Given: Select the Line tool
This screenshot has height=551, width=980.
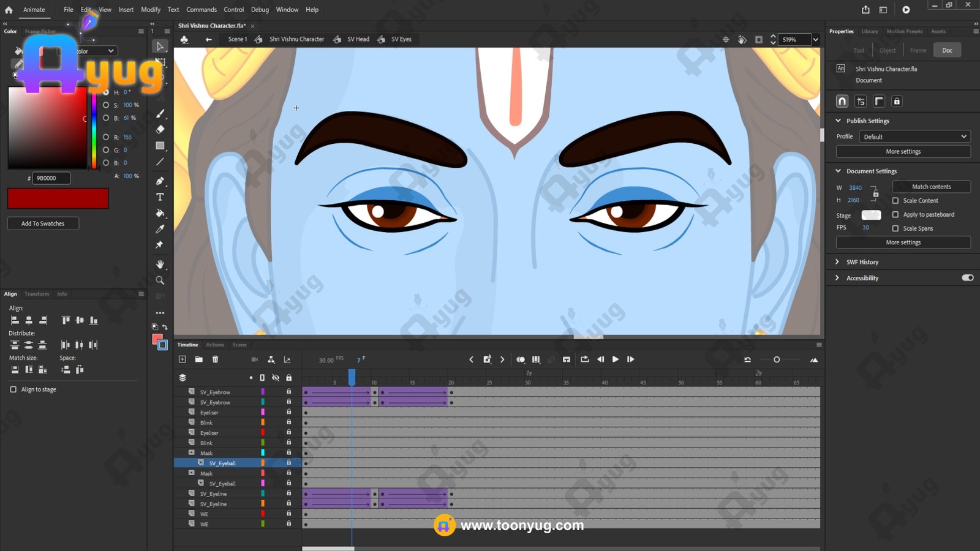Looking at the screenshot, I should pyautogui.click(x=160, y=162).
